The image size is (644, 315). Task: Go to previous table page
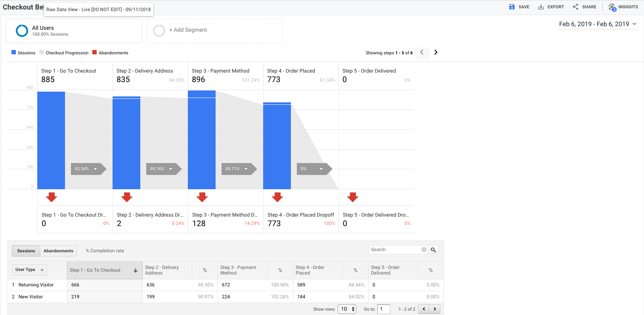(x=424, y=309)
